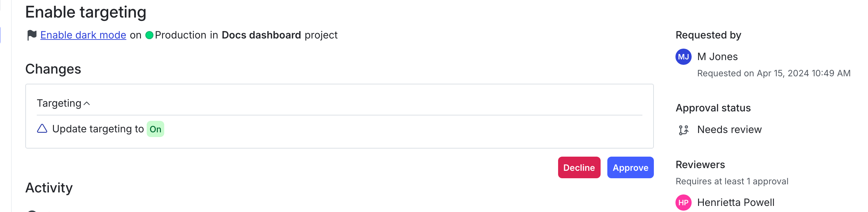This screenshot has height=212, width=868.
Task: Click Henrietta Powell's HP avatar
Action: click(x=683, y=203)
